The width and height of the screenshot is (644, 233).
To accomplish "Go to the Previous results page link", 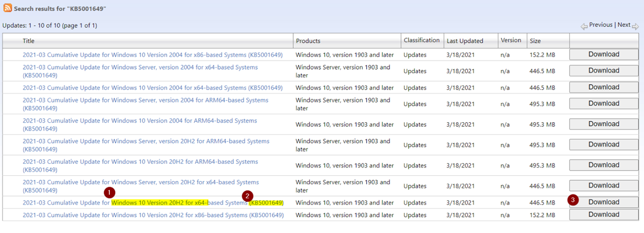I will (601, 25).
